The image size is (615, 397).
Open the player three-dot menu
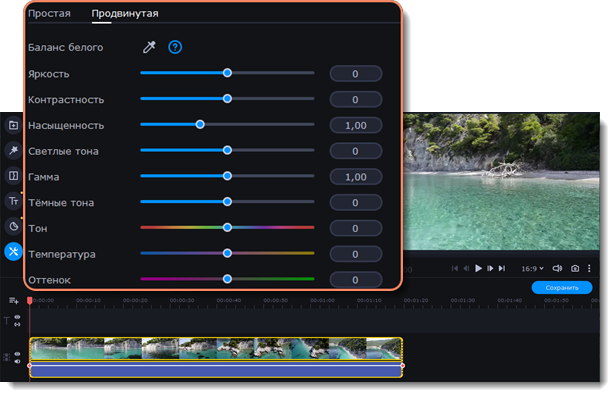(x=589, y=268)
